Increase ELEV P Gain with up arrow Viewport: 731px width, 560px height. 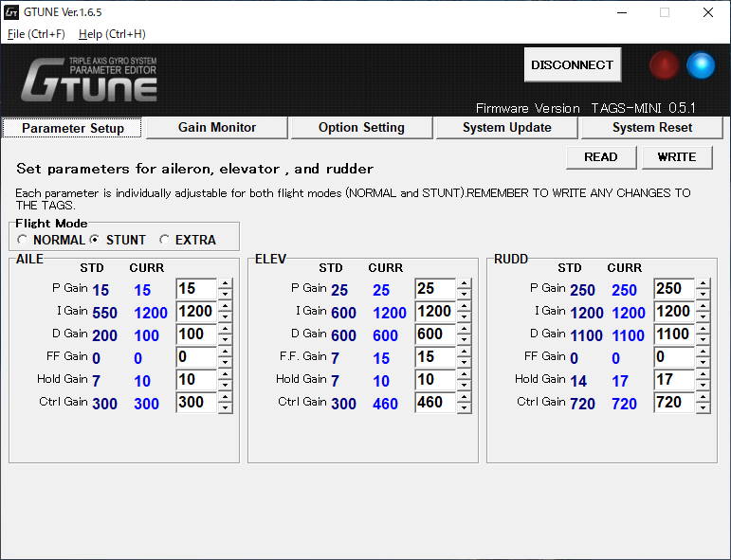464,283
